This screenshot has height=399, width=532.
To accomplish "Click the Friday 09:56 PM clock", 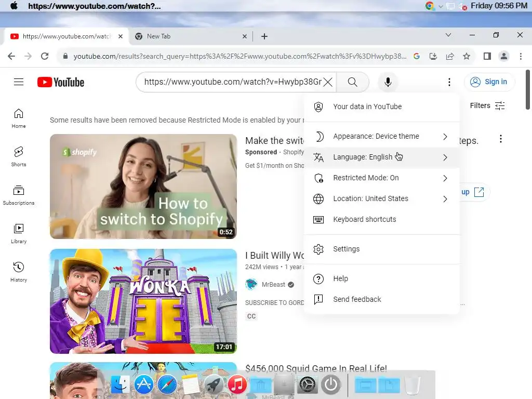I will coord(499,6).
